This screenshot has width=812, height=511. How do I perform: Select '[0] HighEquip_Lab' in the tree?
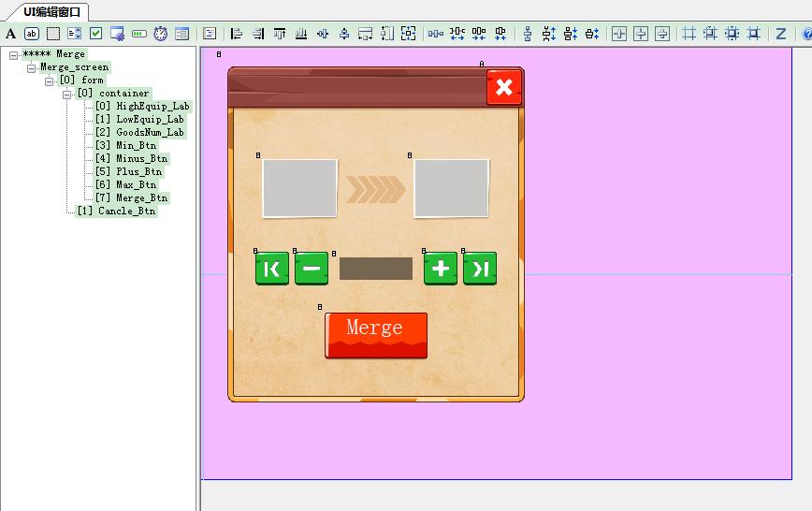coord(142,107)
